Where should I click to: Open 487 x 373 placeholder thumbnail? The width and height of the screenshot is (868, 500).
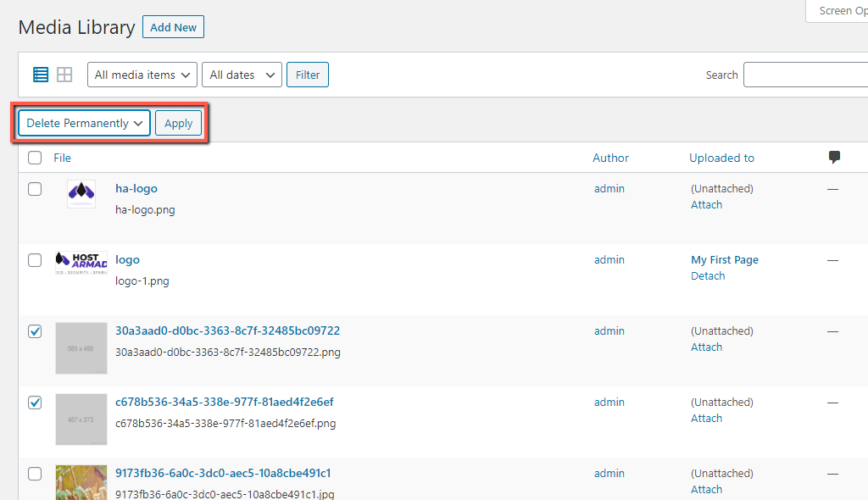81,419
